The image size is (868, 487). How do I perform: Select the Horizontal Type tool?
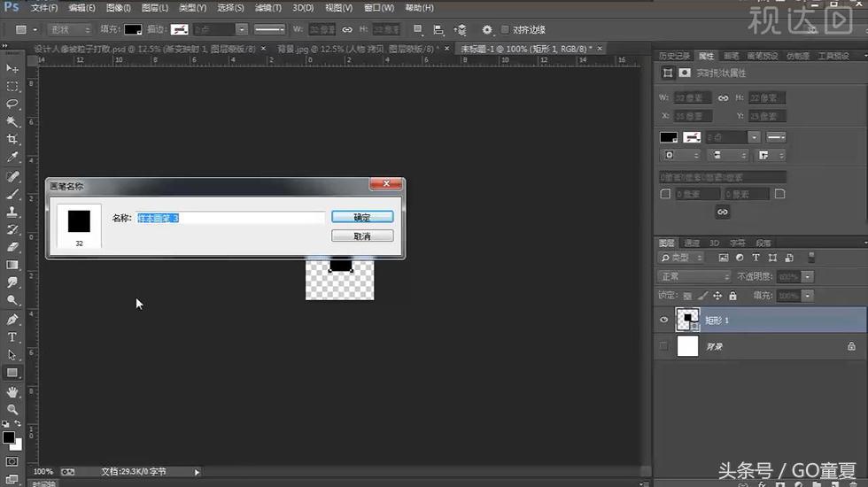[12, 337]
